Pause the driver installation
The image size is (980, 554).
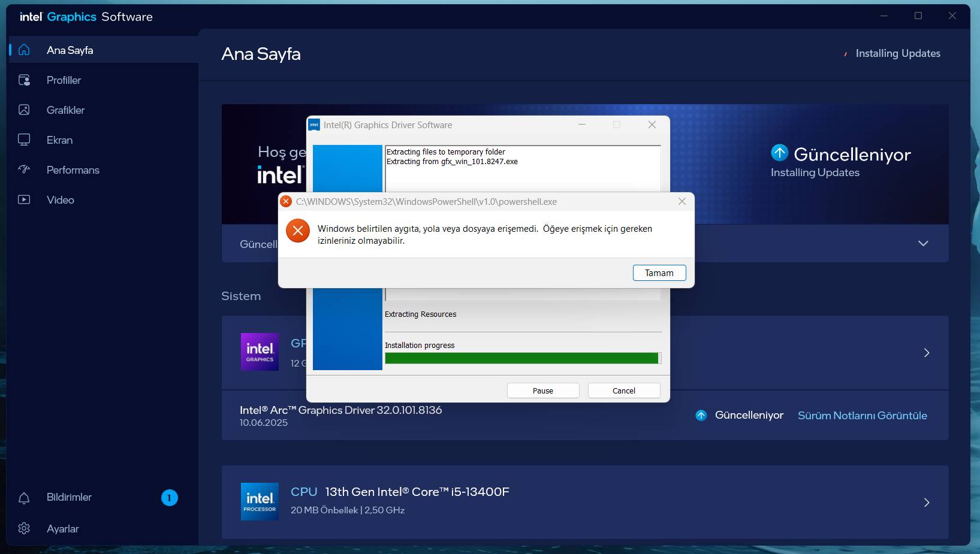[x=543, y=390]
